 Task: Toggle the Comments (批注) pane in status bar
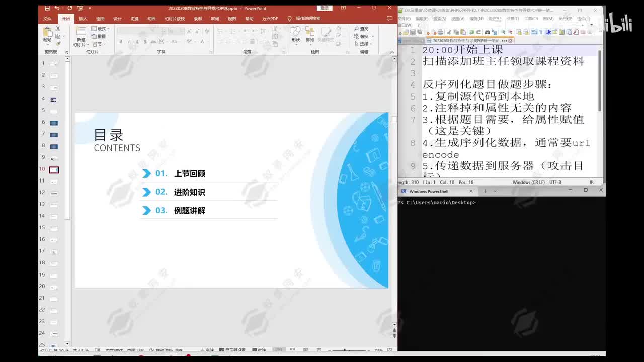click(x=259, y=350)
